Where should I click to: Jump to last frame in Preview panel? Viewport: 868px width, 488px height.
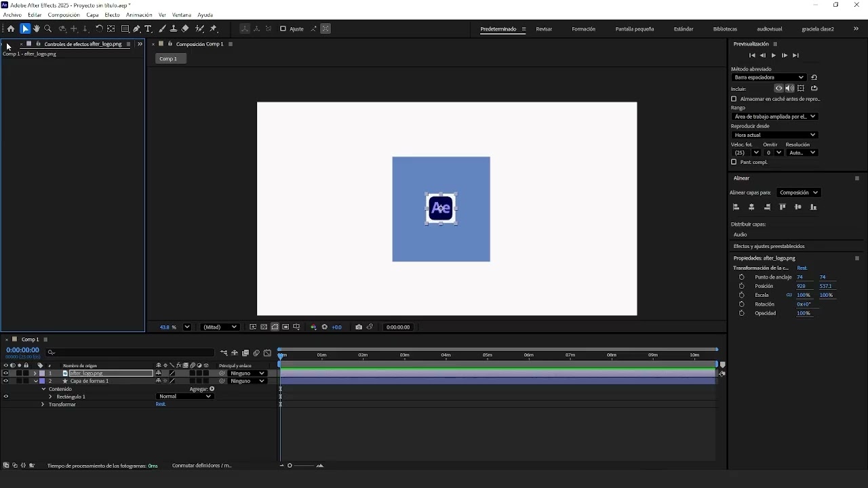pos(795,56)
